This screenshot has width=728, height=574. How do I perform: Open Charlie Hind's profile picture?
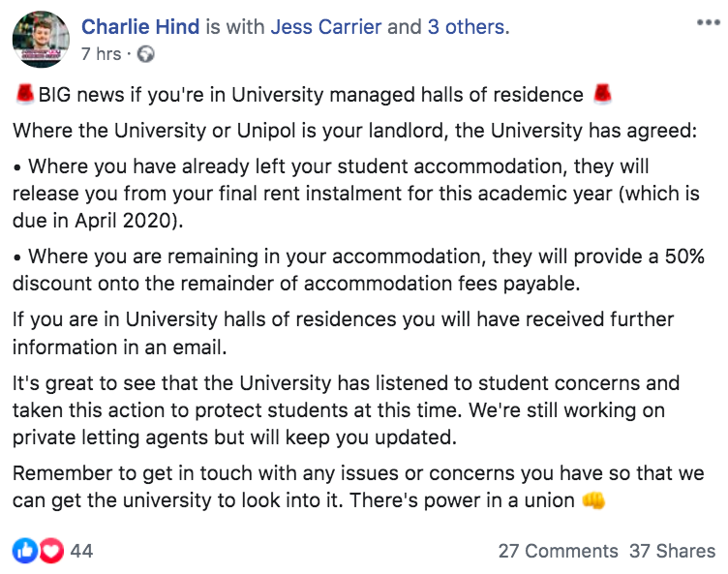(42, 40)
